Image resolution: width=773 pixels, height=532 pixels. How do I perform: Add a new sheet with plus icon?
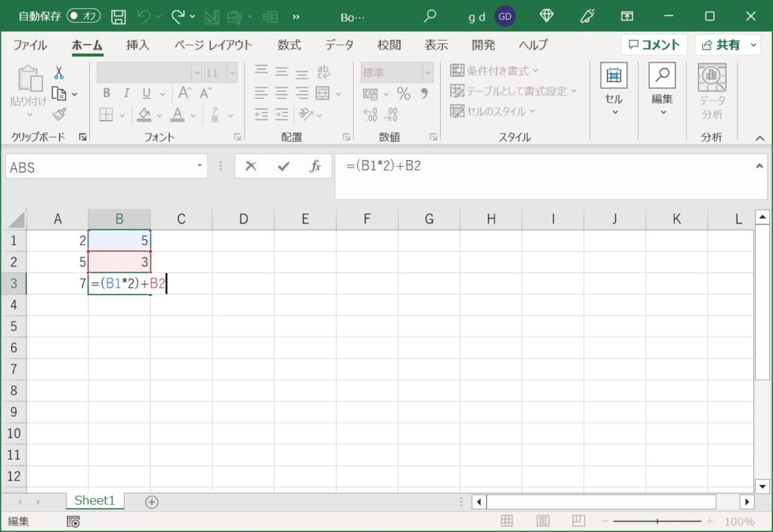tap(152, 502)
